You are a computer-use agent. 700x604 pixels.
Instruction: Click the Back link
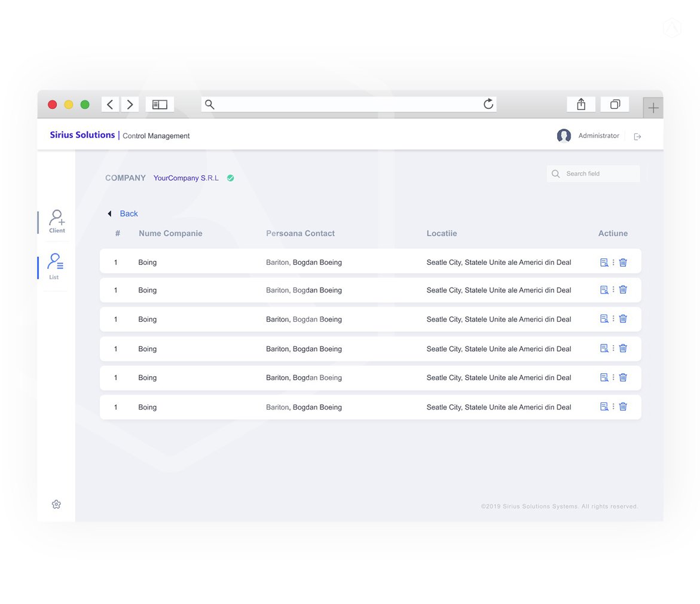[129, 213]
